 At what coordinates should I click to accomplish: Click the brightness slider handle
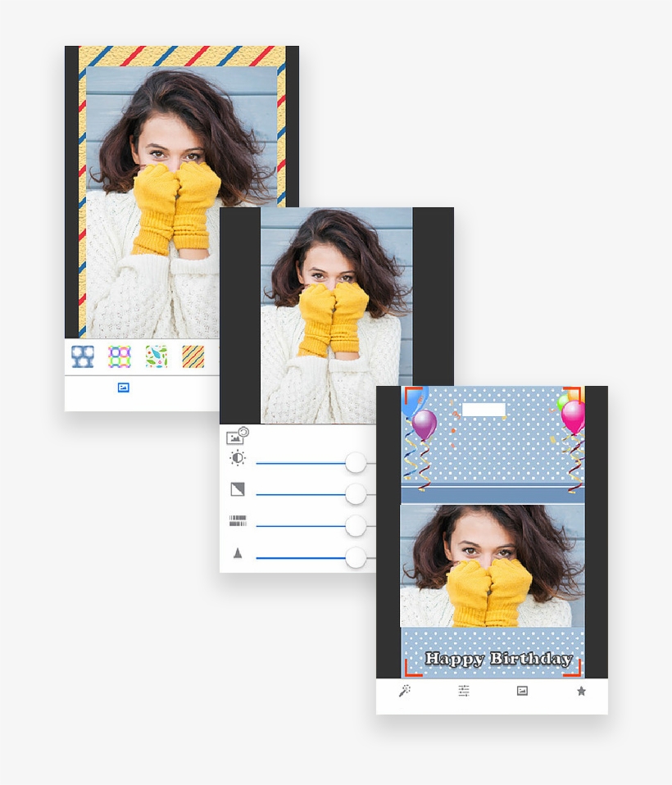[x=356, y=463]
